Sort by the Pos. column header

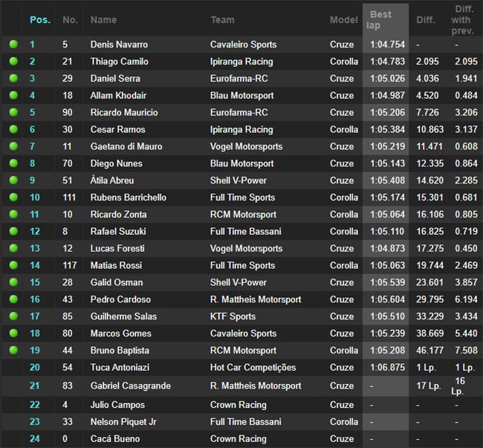click(40, 20)
